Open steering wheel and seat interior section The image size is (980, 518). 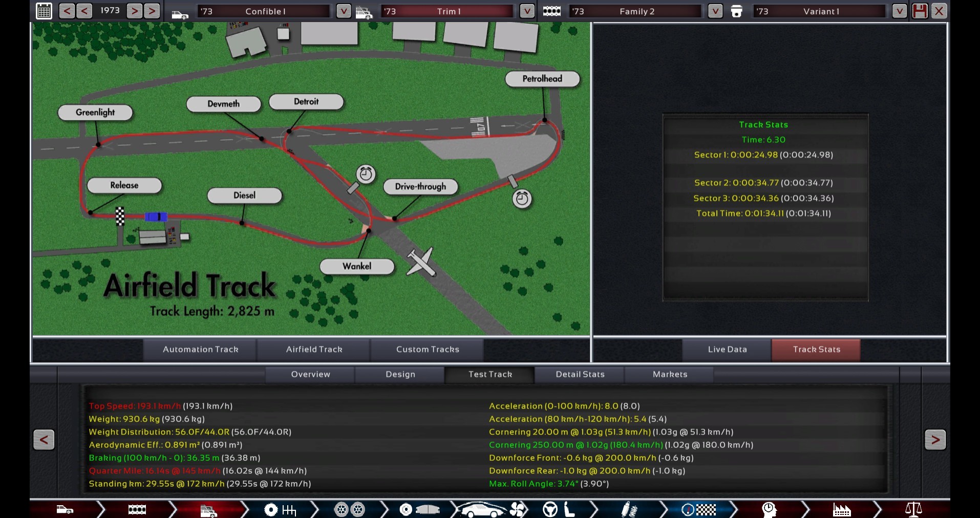click(559, 510)
